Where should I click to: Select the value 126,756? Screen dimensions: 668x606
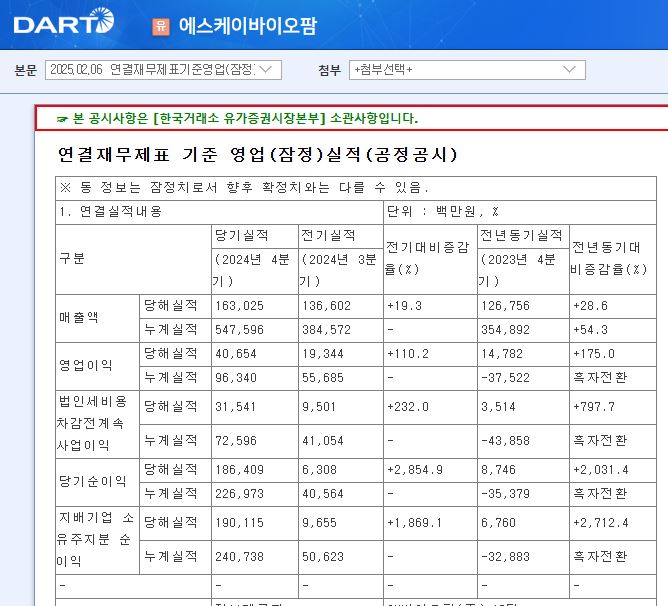[505, 306]
